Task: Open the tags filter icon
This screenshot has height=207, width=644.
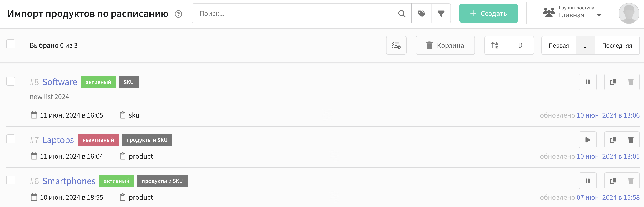Action: 421,14
